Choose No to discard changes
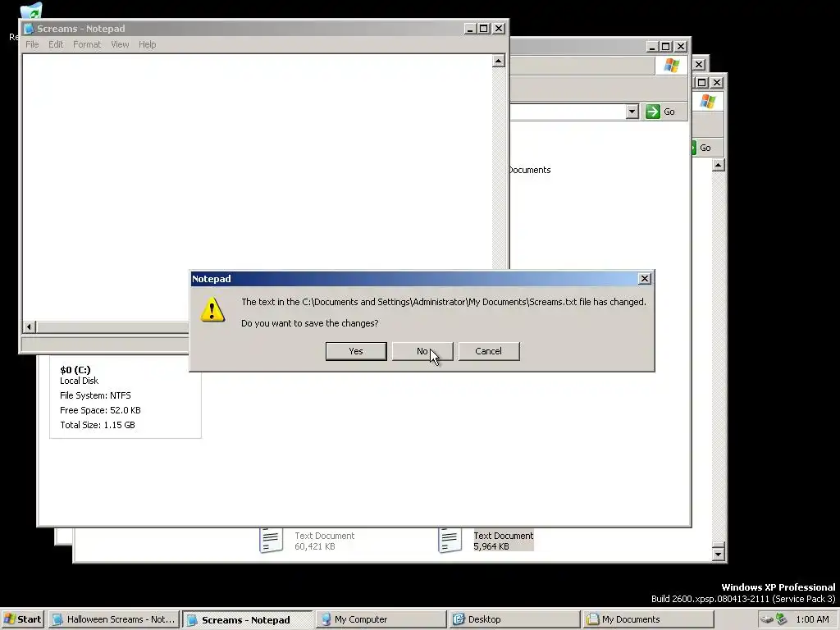 pos(422,351)
